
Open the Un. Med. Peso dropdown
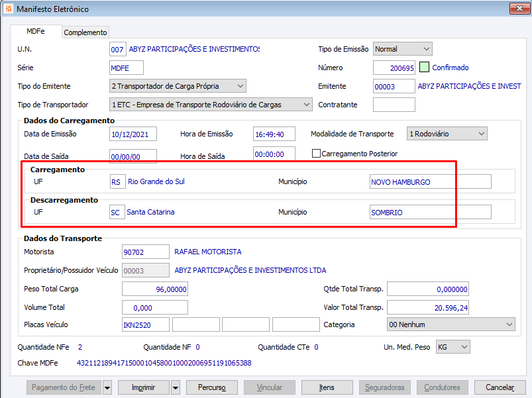tap(452, 347)
